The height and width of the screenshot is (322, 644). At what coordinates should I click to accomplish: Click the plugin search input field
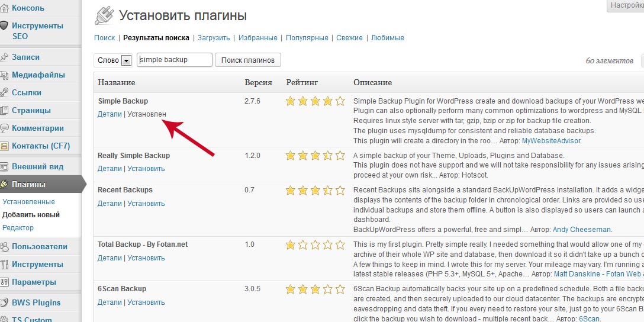(175, 60)
